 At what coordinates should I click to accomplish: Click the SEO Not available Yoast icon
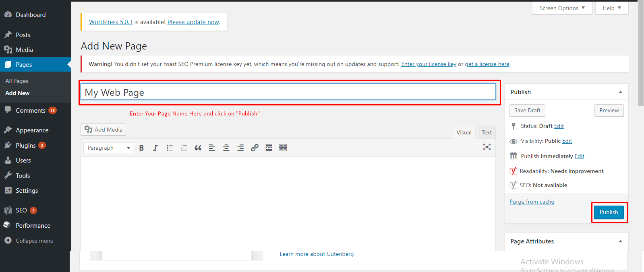tap(514, 185)
